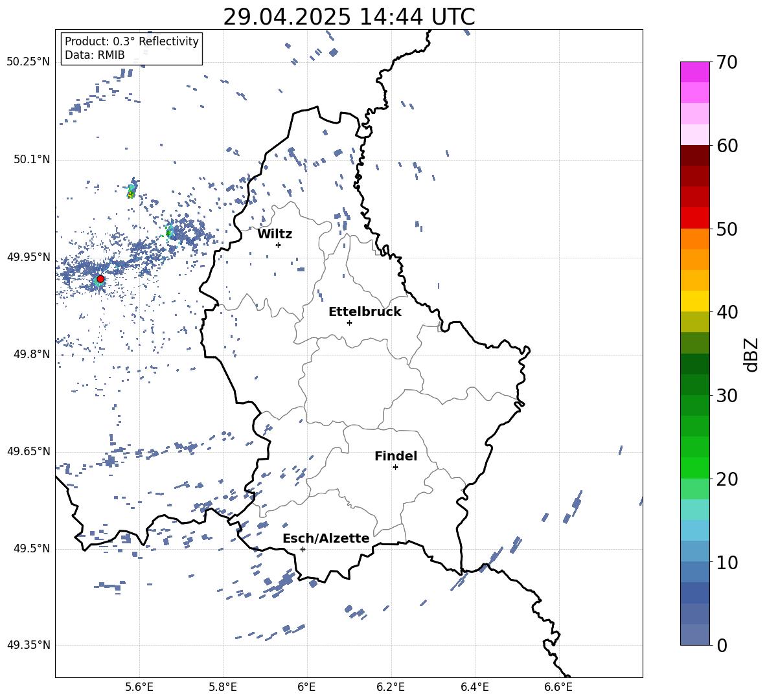Click the Wiltz city label

(x=275, y=234)
